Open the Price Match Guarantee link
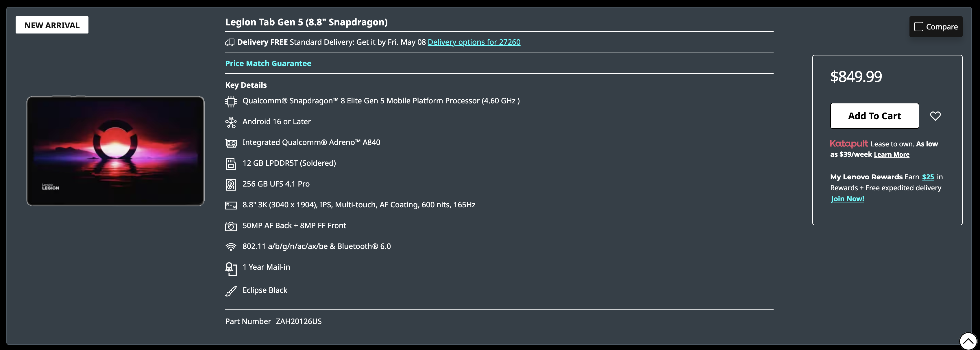The height and width of the screenshot is (350, 980). click(268, 64)
